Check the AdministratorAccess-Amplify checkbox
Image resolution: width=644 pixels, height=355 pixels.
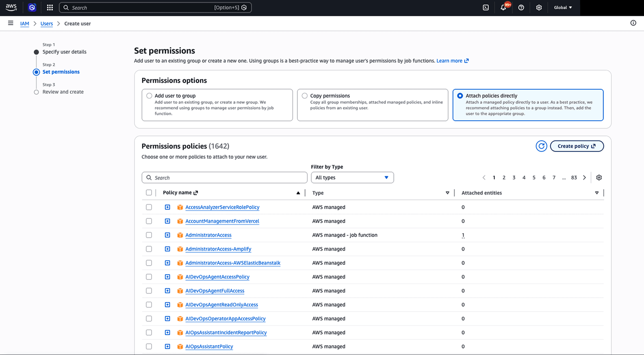(x=149, y=249)
